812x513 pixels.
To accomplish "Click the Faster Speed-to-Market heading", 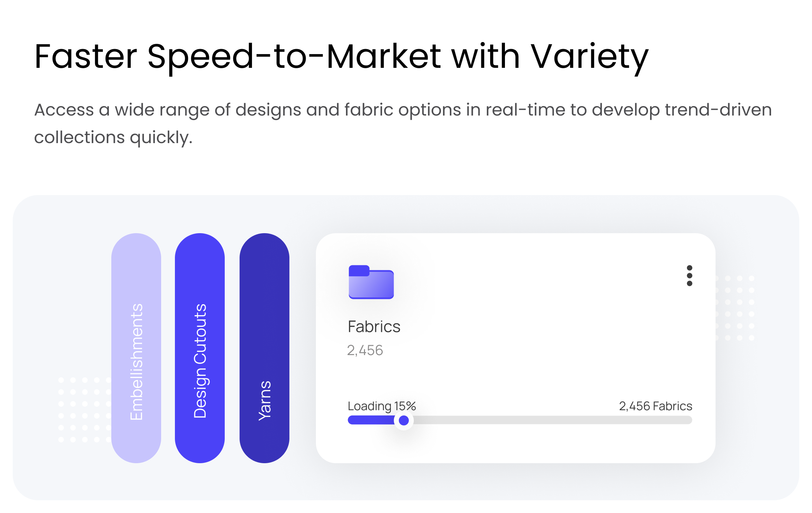I will click(x=341, y=57).
